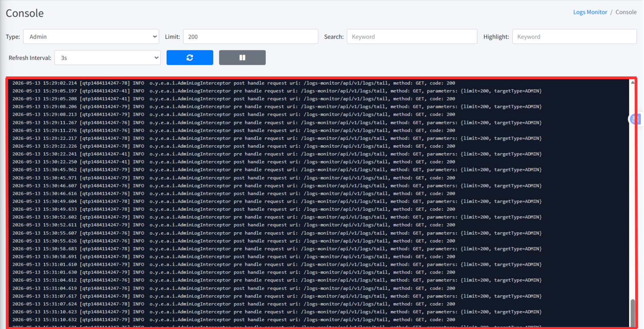
Task: Open the Type dropdown showing Admin
Action: pyautogui.click(x=91, y=37)
